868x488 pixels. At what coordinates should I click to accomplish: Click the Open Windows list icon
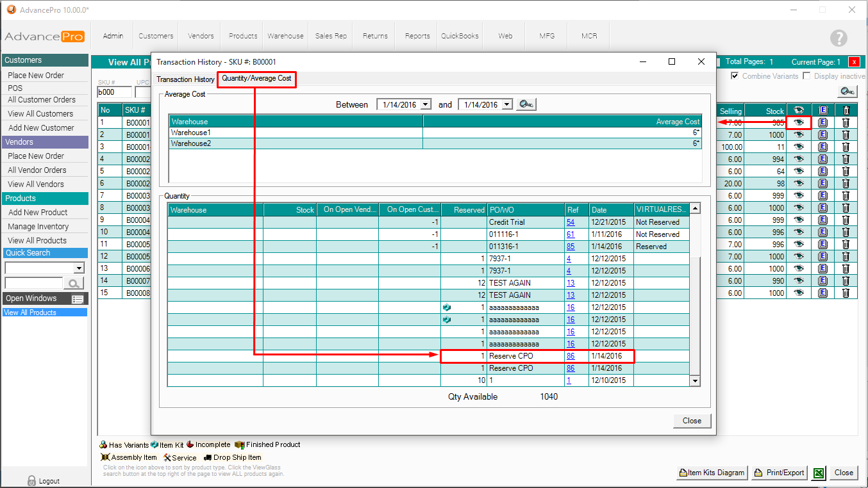78,299
